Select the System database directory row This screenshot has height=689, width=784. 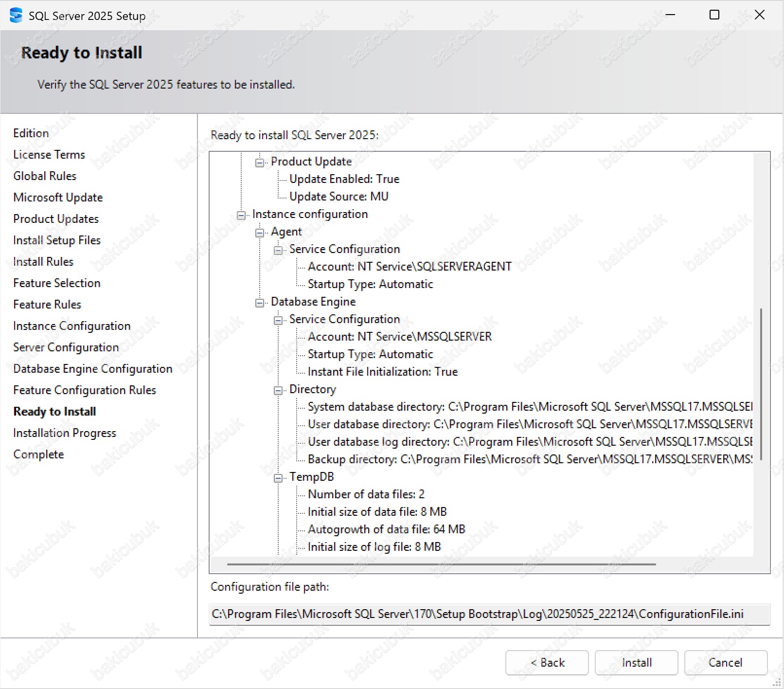pos(530,407)
